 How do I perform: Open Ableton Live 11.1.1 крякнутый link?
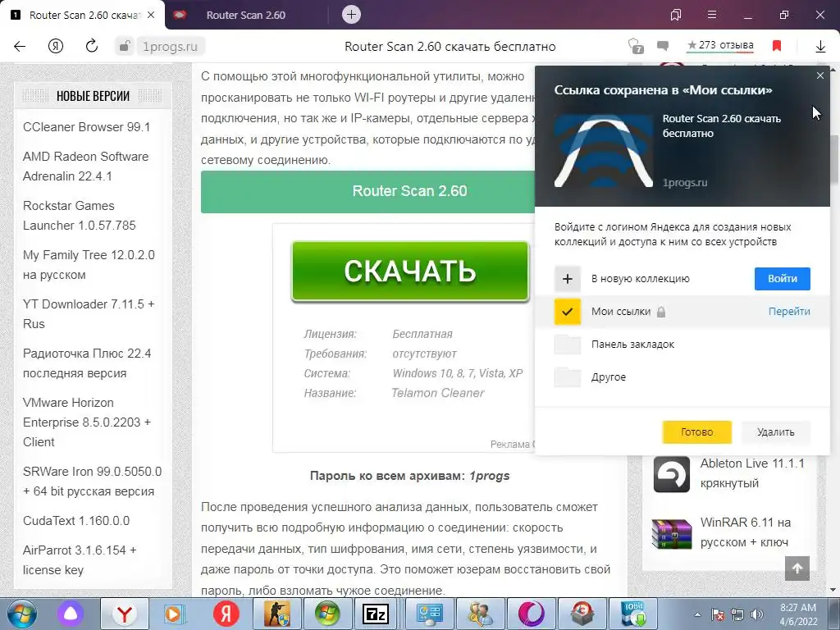(752, 473)
